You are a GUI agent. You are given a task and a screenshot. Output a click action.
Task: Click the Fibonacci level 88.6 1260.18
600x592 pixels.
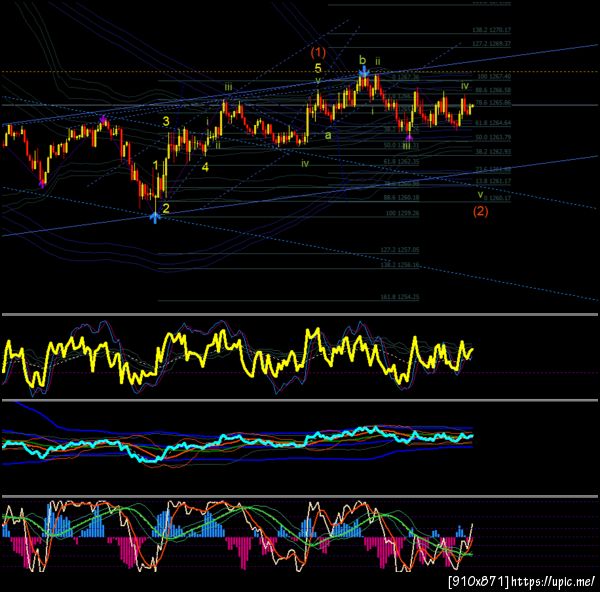[401, 198]
